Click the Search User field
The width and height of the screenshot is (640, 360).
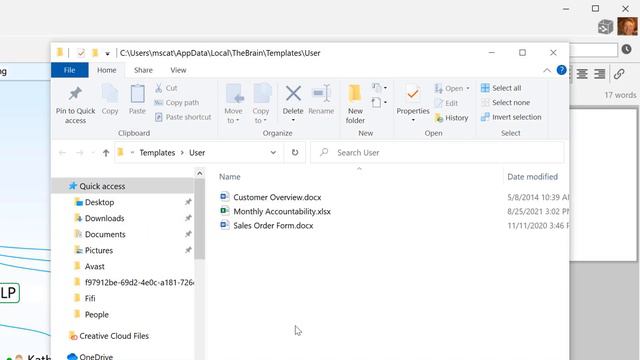(437, 153)
